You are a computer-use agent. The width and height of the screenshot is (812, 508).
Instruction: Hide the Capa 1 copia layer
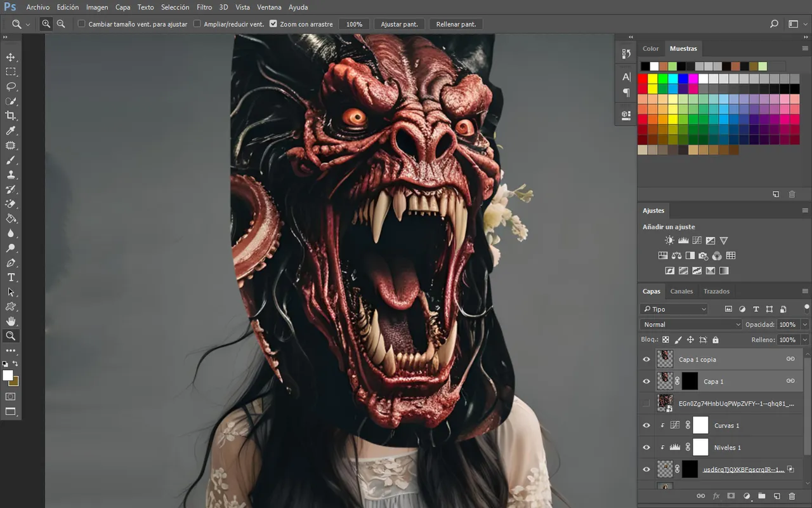point(646,359)
